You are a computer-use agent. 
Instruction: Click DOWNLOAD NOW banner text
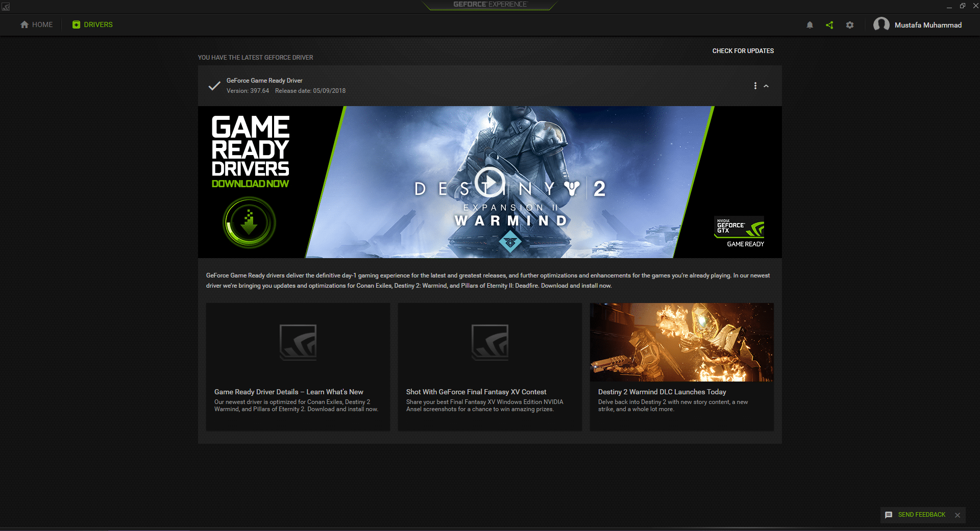250,184
